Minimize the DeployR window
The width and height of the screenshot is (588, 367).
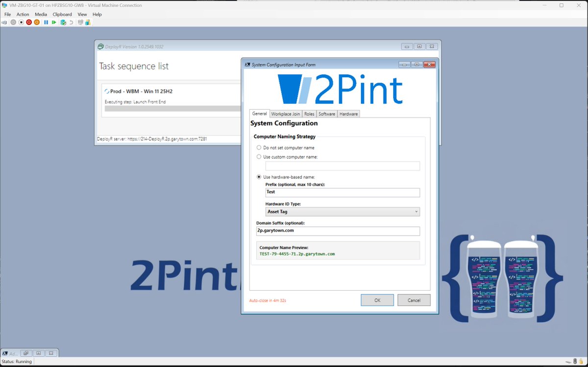point(407,47)
